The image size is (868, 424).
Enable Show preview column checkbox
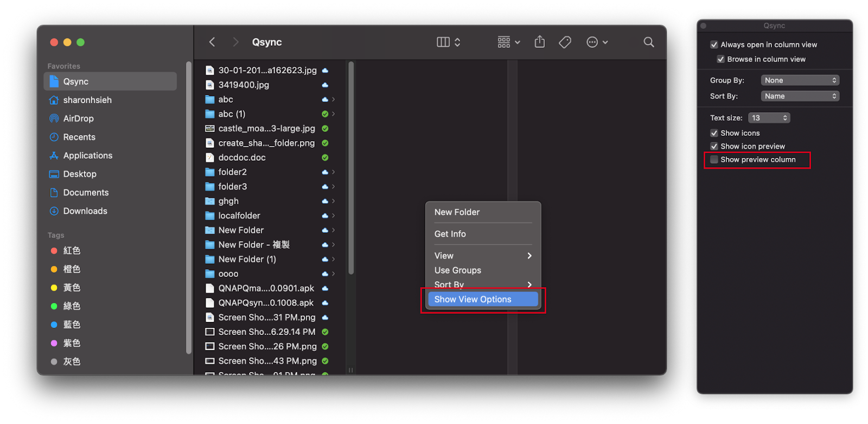tap(714, 160)
